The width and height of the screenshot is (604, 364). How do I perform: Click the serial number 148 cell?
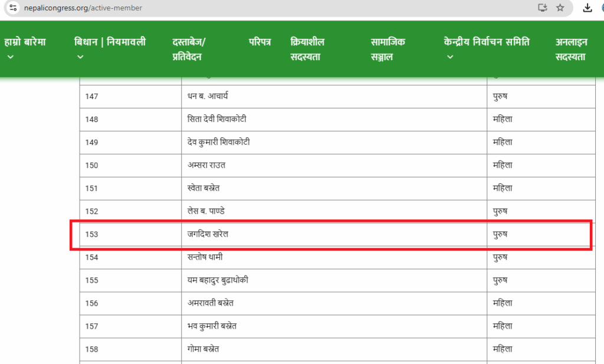pos(91,119)
